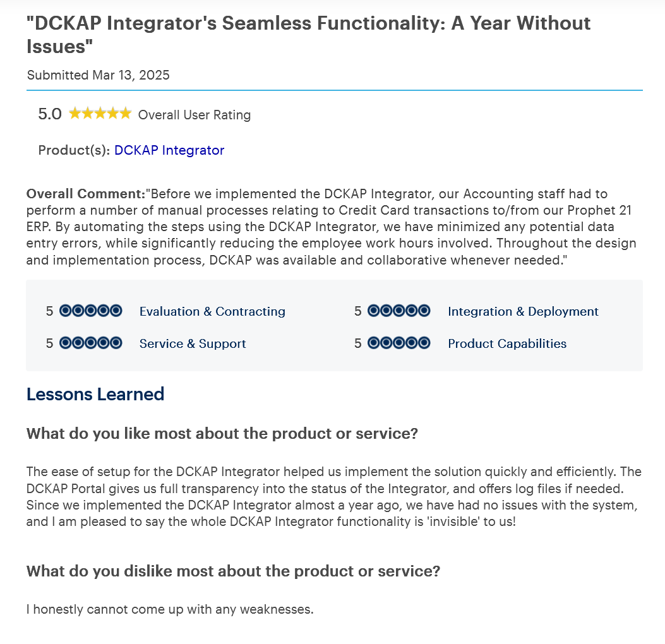Click the Service & Support category text
665x644 pixels.
pos(193,343)
